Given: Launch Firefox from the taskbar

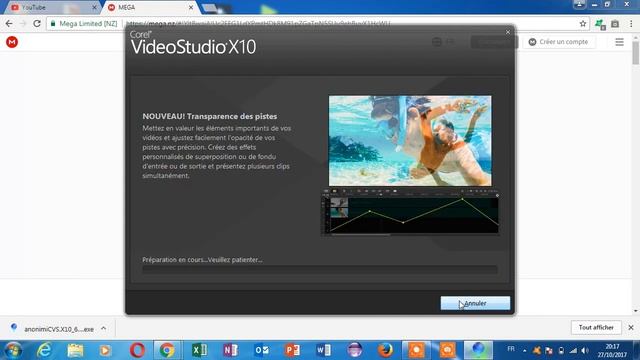Looking at the screenshot, I should [x=385, y=350].
